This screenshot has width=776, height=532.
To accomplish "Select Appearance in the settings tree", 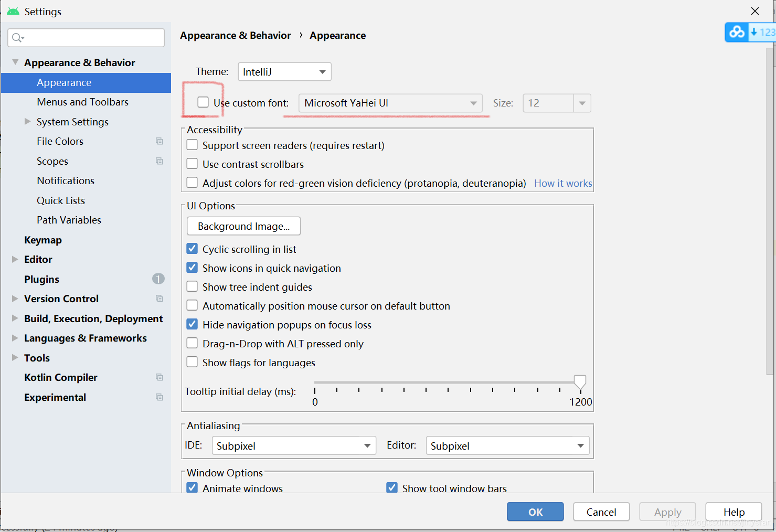I will tap(86, 82).
